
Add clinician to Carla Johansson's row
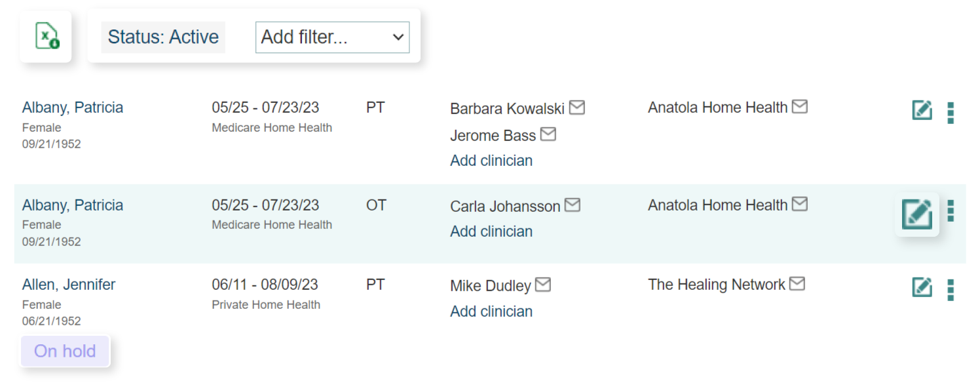point(491,232)
